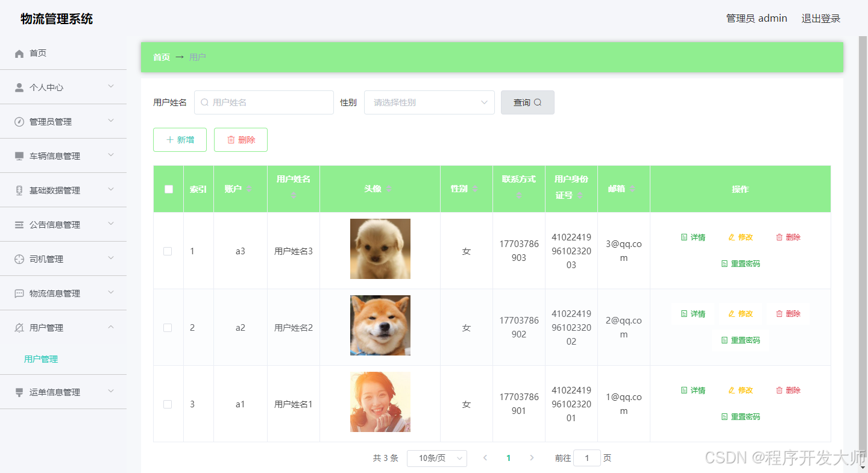Click the 删除 button above the table
868x473 pixels.
point(241,140)
